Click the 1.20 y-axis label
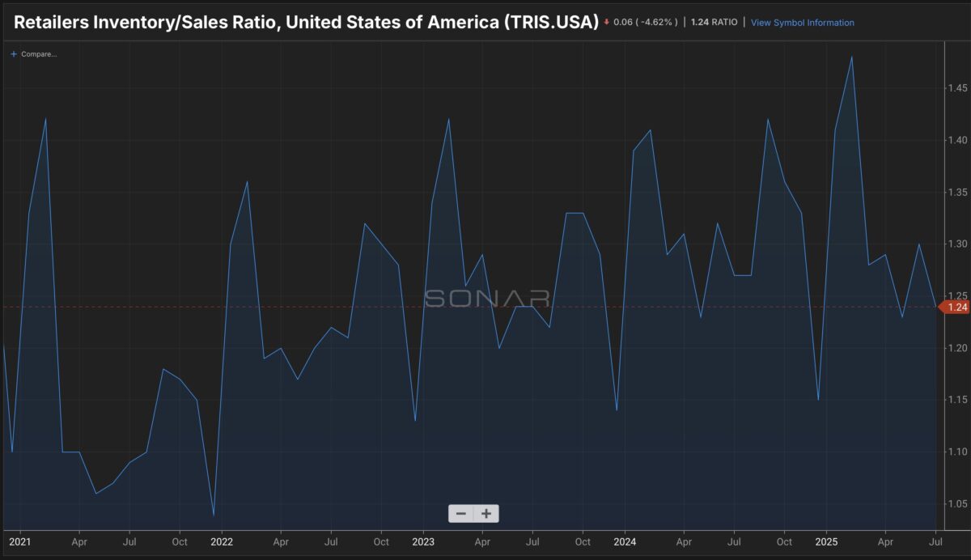Image resolution: width=971 pixels, height=560 pixels. (958, 348)
